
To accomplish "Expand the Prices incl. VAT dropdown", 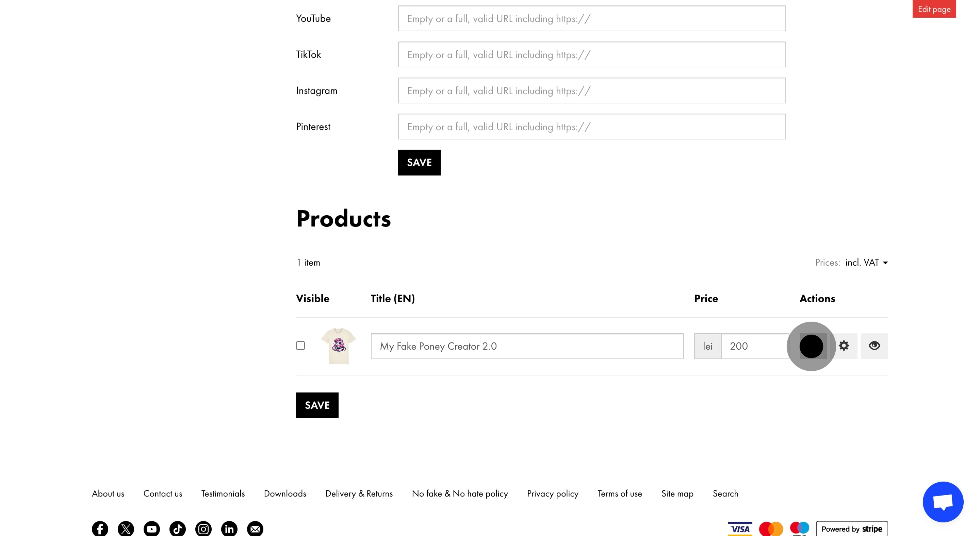I will [866, 263].
